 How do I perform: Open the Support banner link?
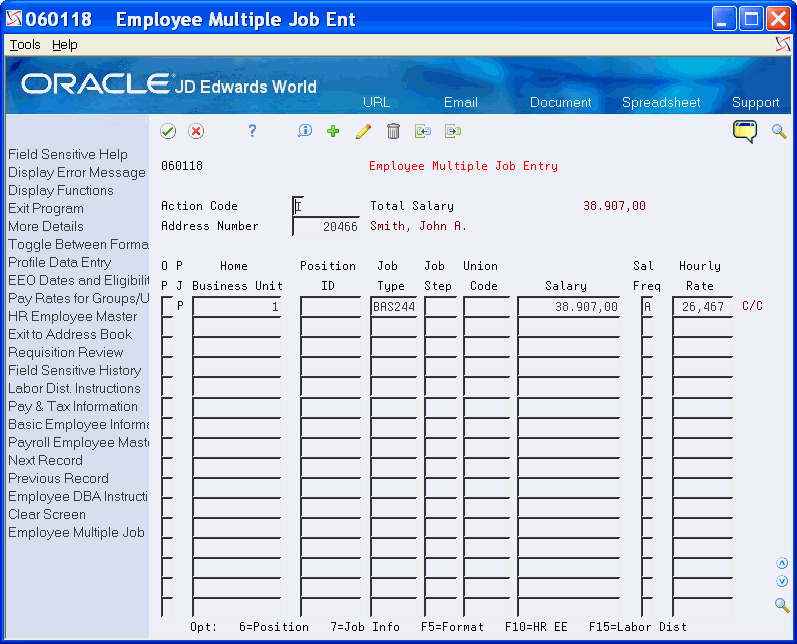755,102
